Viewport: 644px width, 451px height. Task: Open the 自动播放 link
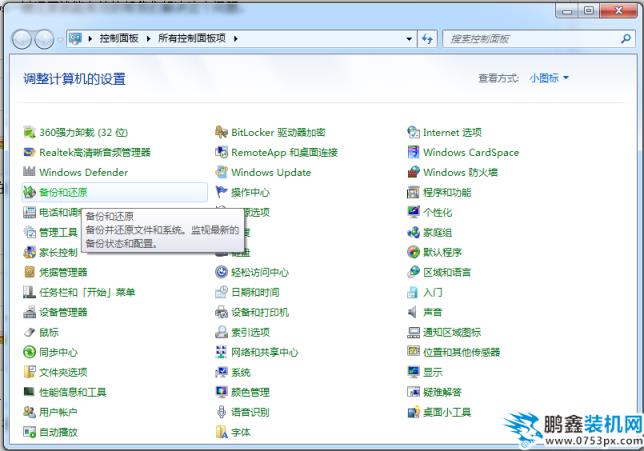click(58, 432)
